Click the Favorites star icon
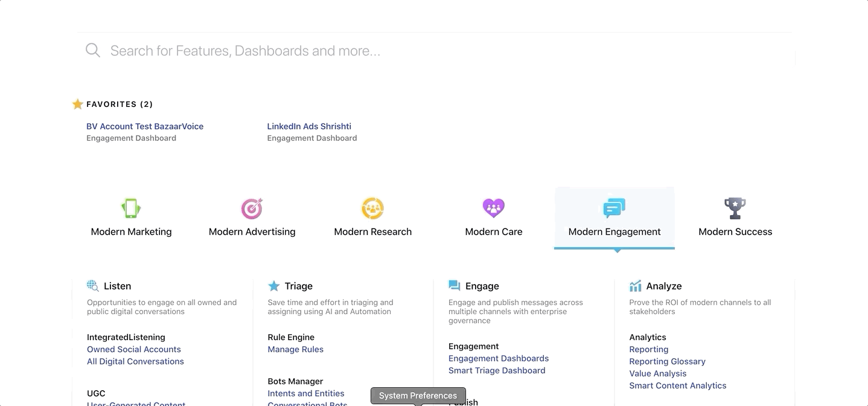Viewport: 868px width, 406px height. 77,104
